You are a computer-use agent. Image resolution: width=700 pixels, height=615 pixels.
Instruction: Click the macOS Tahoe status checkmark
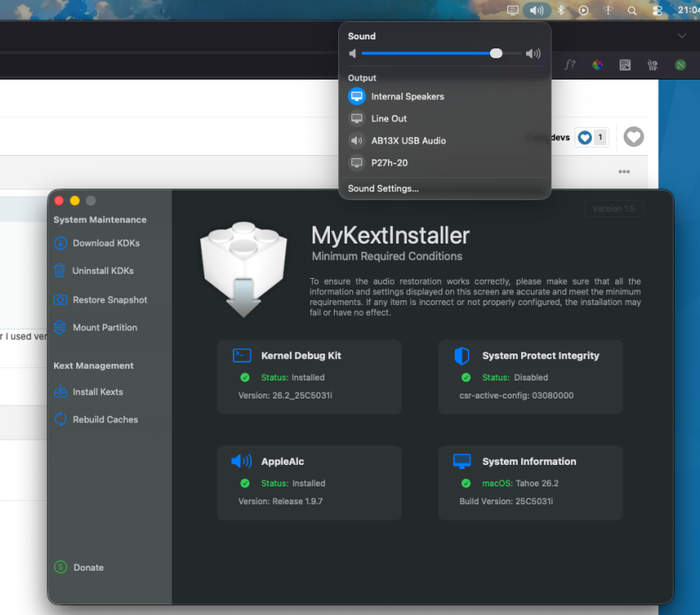coord(465,484)
